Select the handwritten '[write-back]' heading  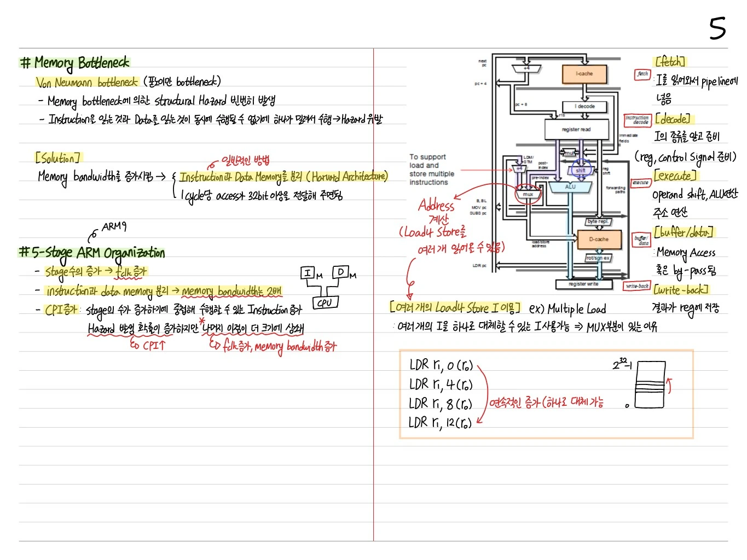pyautogui.click(x=681, y=290)
